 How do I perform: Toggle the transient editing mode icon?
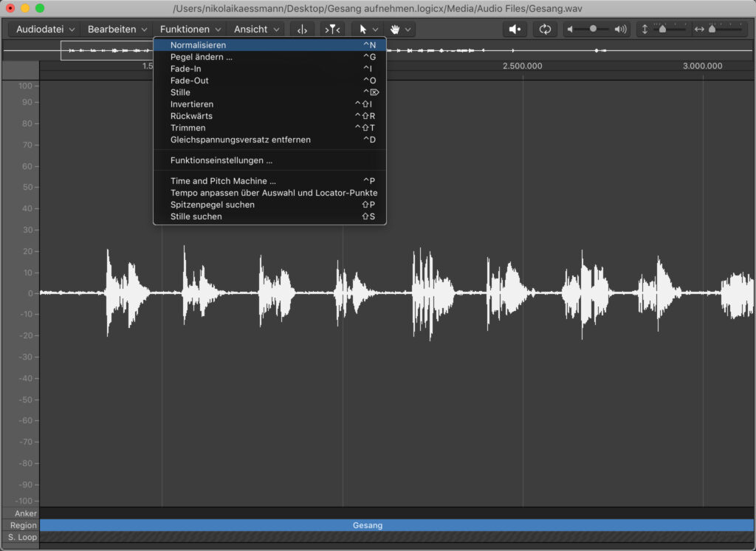coord(302,30)
